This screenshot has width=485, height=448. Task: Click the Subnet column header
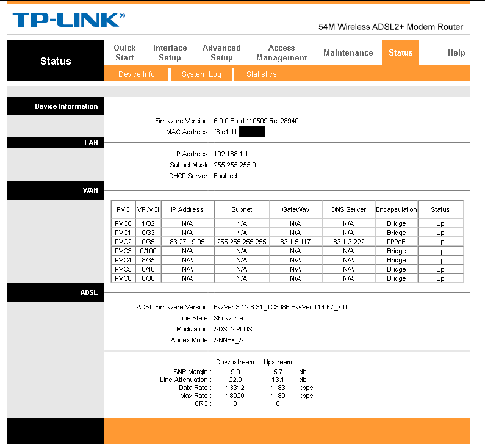[242, 209]
